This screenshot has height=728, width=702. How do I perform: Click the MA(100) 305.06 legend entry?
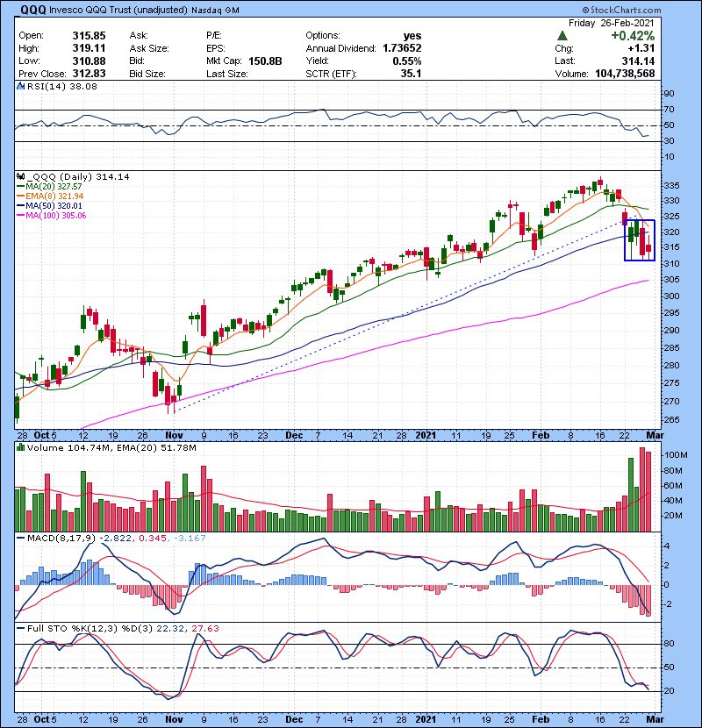[x=56, y=216]
